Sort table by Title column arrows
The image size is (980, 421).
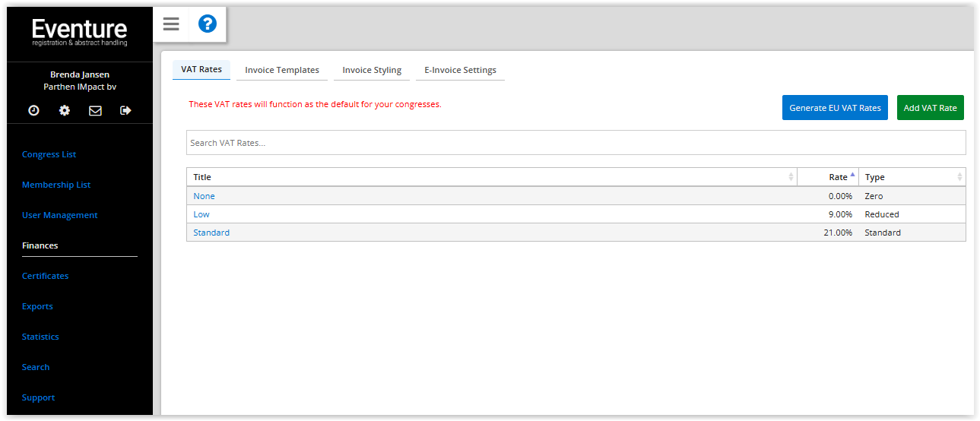click(x=791, y=177)
